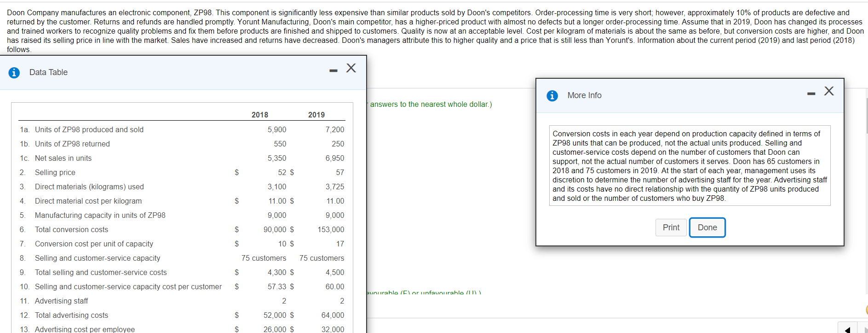Select 'Direct materials (kilograms) used' label
The width and height of the screenshot is (868, 333).
click(89, 187)
